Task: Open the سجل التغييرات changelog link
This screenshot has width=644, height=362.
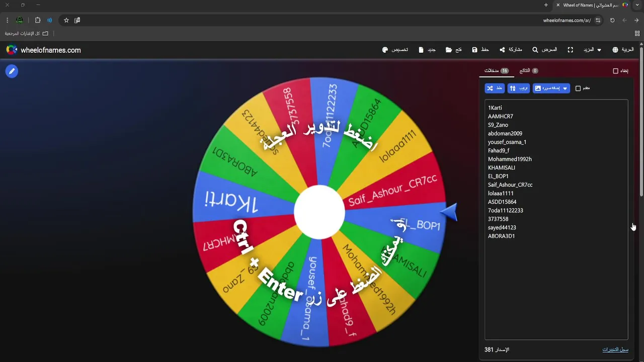Action: pyautogui.click(x=615, y=349)
